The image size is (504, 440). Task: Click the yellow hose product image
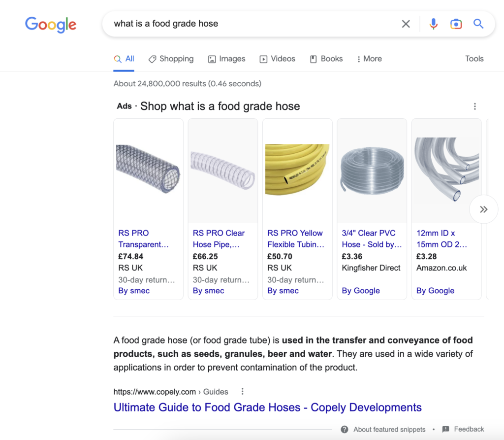(x=297, y=169)
